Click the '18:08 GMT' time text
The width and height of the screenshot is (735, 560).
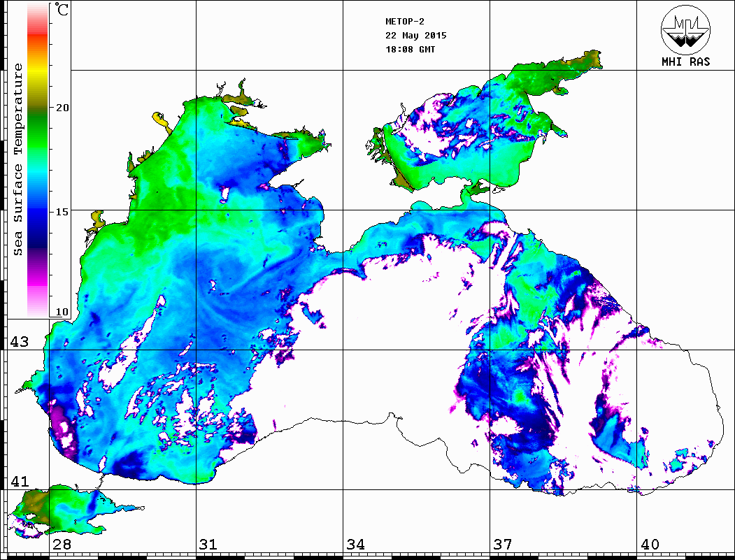click(410, 50)
